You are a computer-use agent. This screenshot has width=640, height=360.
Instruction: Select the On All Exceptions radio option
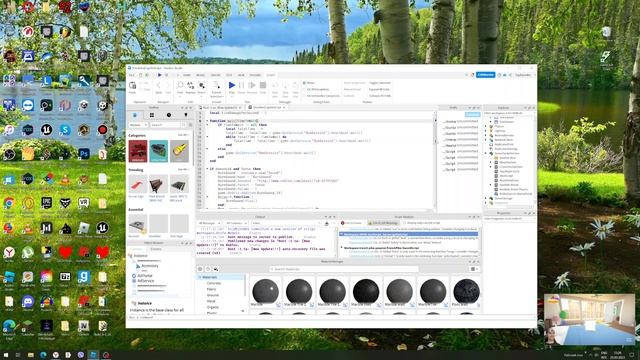pyautogui.click(x=304, y=89)
